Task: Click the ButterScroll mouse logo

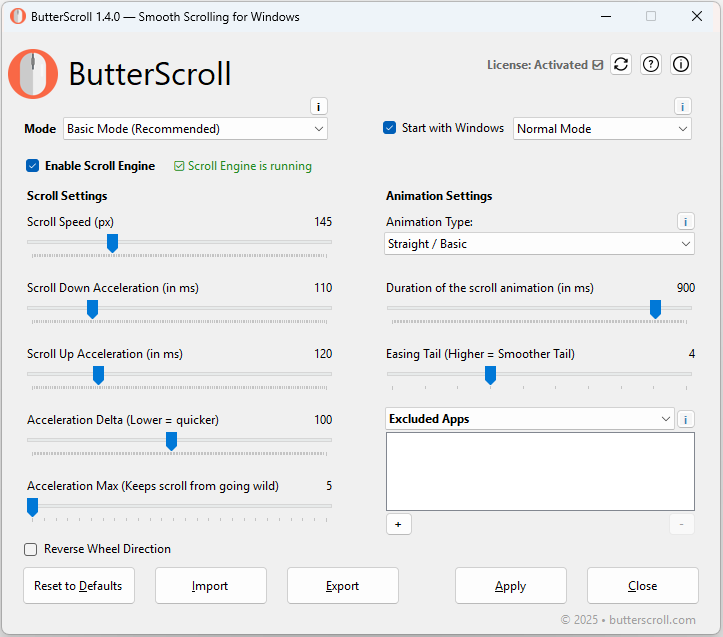Action: (33, 74)
